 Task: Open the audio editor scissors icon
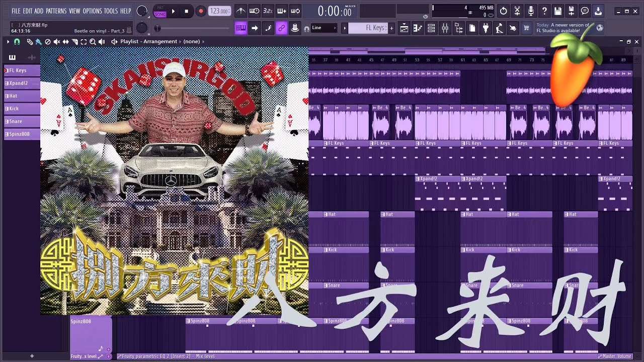click(517, 11)
